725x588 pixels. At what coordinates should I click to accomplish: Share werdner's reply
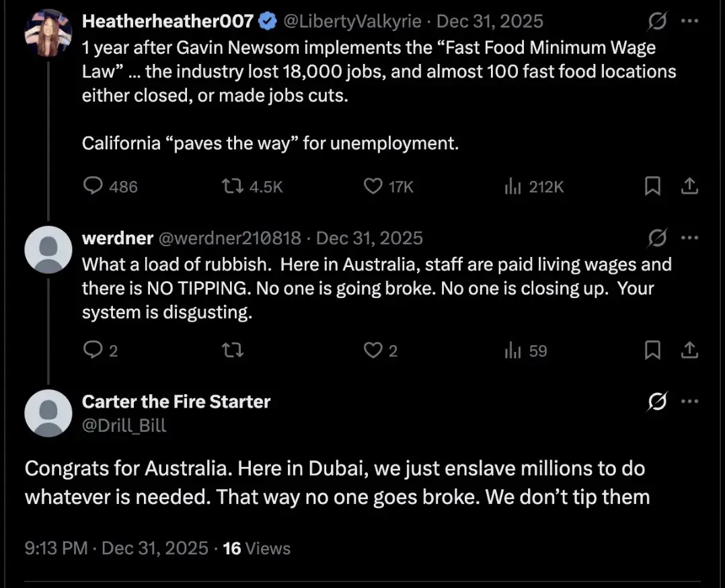(x=689, y=351)
